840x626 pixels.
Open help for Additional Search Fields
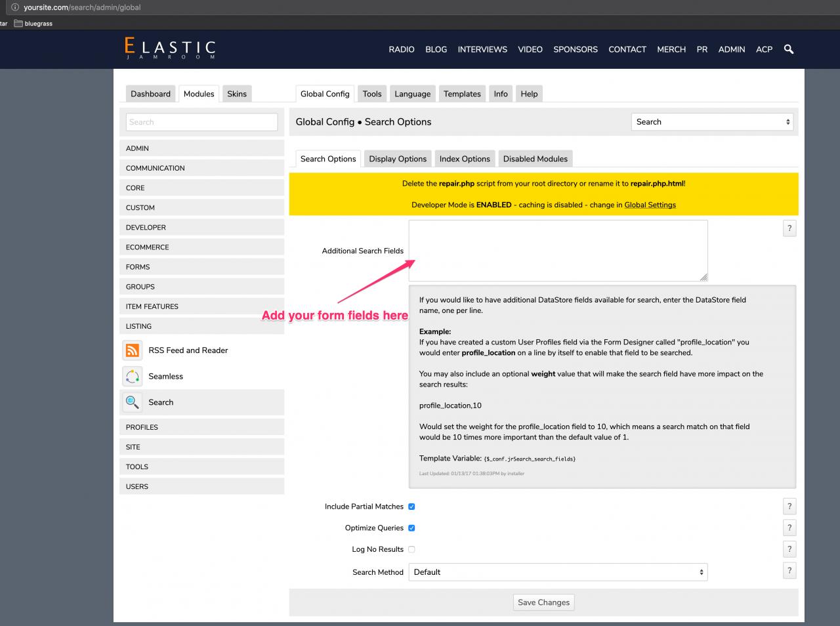[x=789, y=228]
